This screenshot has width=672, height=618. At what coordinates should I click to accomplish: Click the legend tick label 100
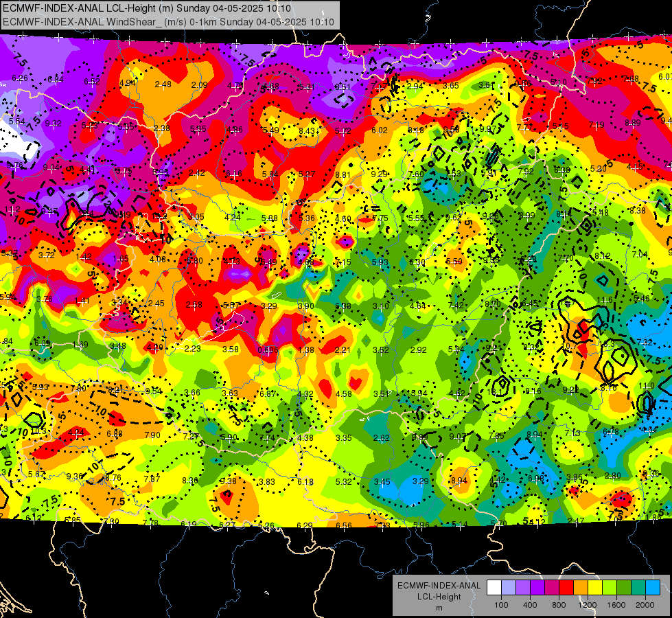click(x=501, y=605)
